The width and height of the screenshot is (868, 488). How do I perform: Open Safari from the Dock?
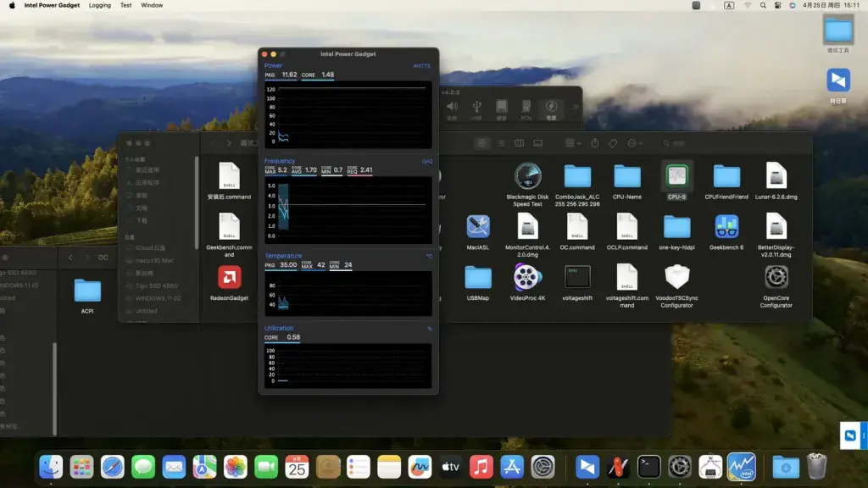pyautogui.click(x=113, y=467)
